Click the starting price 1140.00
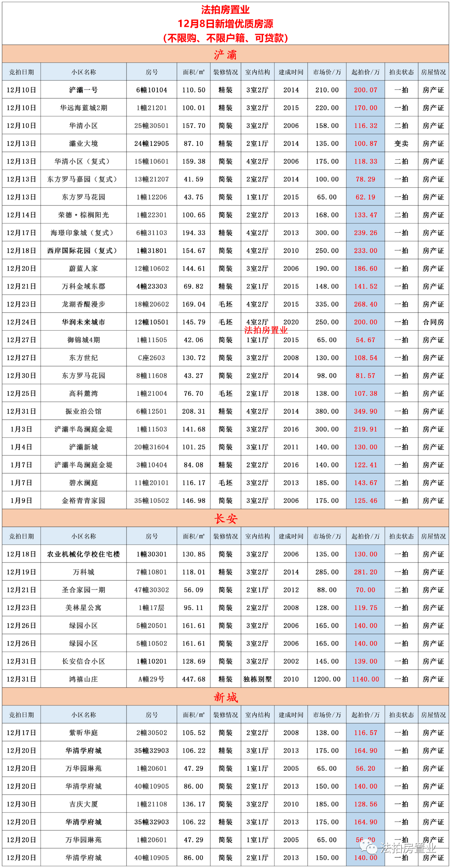The height and width of the screenshot is (868, 451). point(366,679)
